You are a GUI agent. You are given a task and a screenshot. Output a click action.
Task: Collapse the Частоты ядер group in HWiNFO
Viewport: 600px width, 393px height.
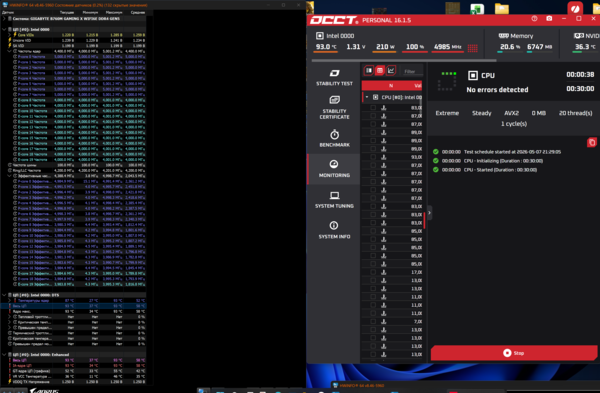(x=10, y=51)
